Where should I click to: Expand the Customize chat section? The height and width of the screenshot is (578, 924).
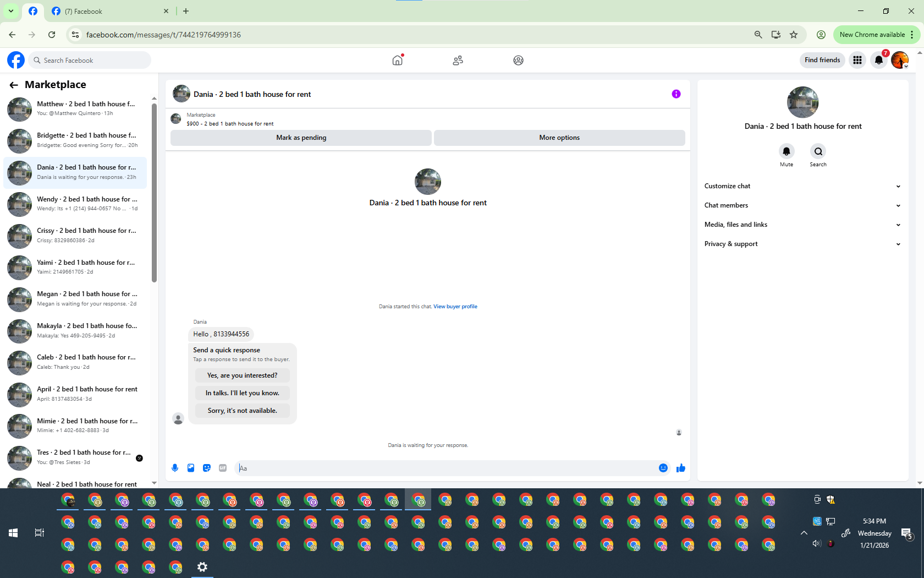tap(802, 186)
